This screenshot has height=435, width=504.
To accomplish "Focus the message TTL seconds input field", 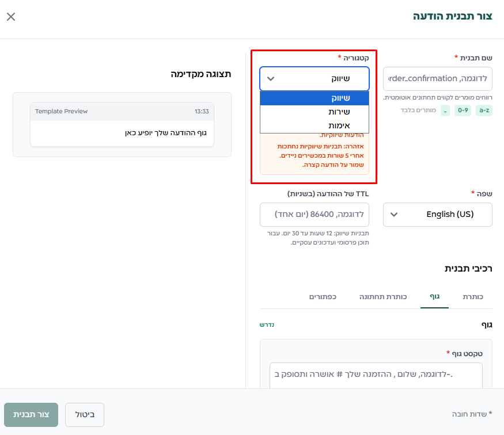I will (314, 214).
